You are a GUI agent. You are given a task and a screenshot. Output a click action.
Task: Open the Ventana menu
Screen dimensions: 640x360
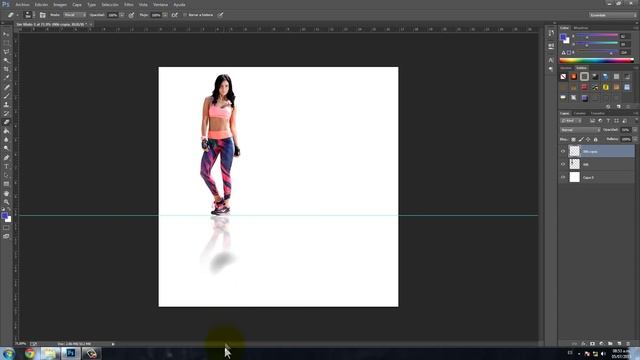tap(160, 4)
